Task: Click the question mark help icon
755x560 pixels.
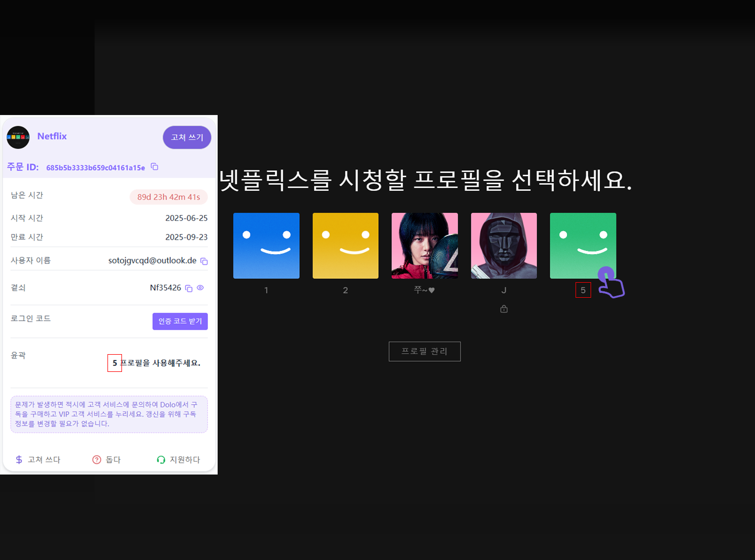Action: click(97, 460)
